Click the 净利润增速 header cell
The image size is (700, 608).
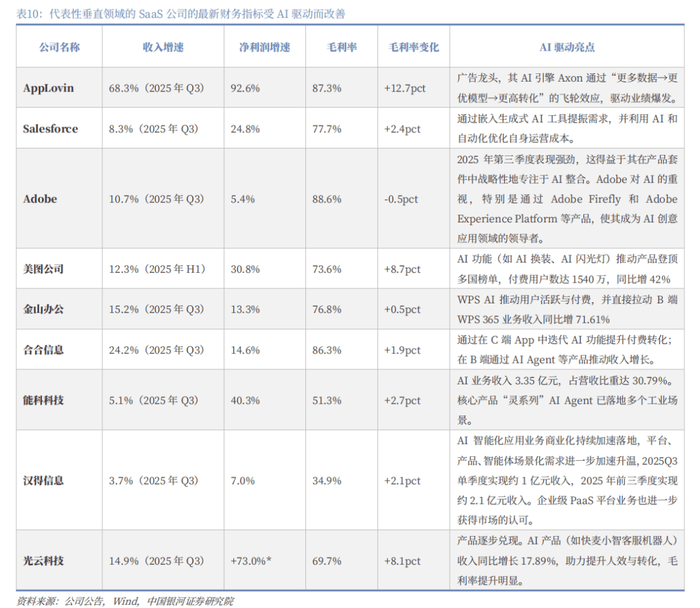point(264,47)
